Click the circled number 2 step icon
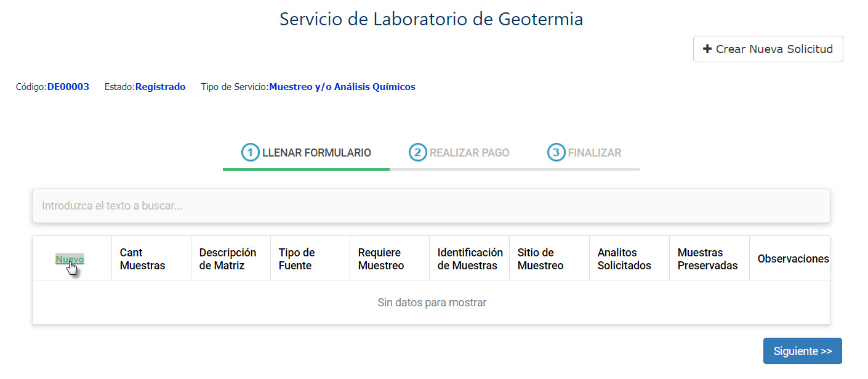 pos(418,153)
